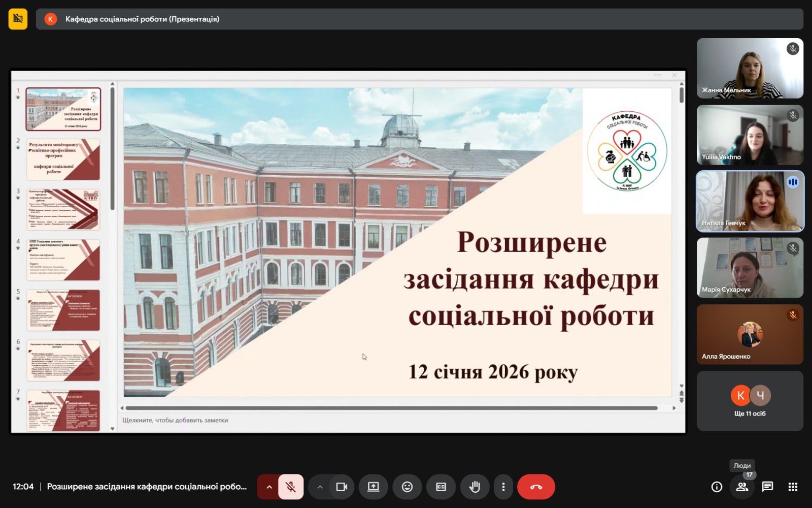Raise your hand in the meeting
812x508 pixels.
click(475, 487)
